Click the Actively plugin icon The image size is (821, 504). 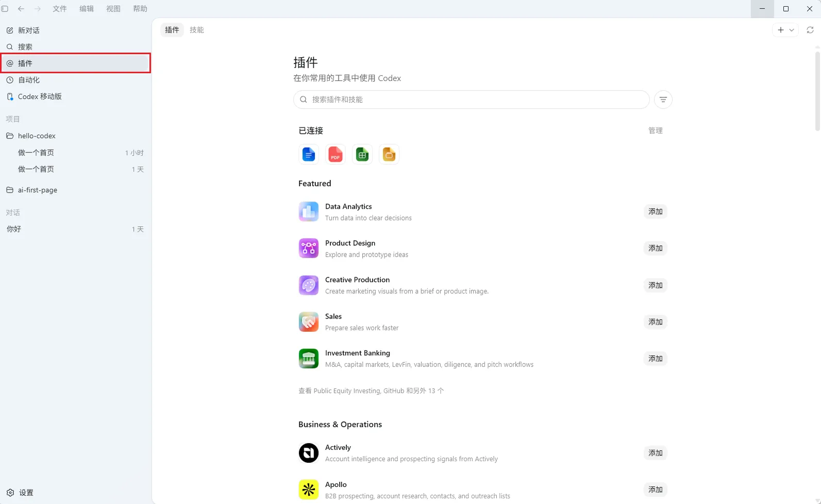click(x=309, y=453)
